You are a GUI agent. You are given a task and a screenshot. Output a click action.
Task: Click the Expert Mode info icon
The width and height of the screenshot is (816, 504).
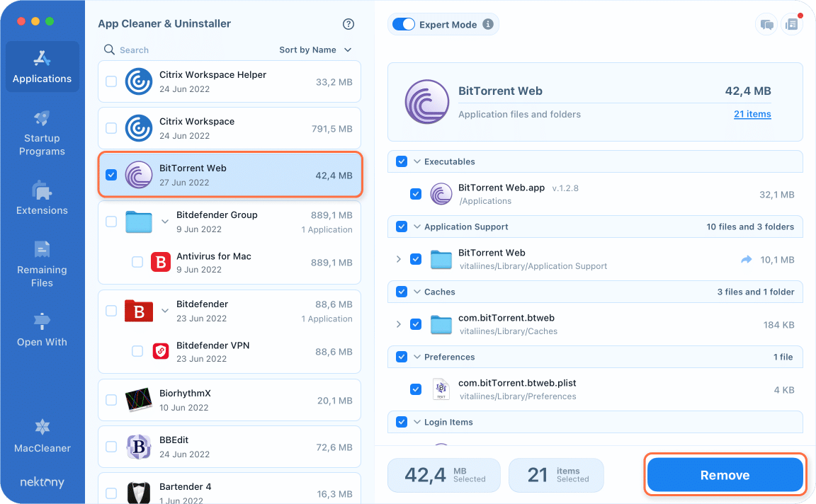click(x=487, y=23)
